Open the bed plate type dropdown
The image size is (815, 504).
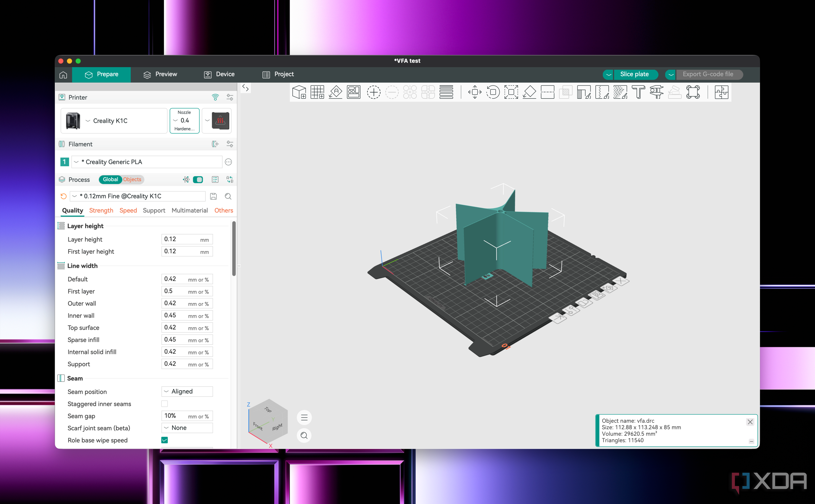point(217,121)
